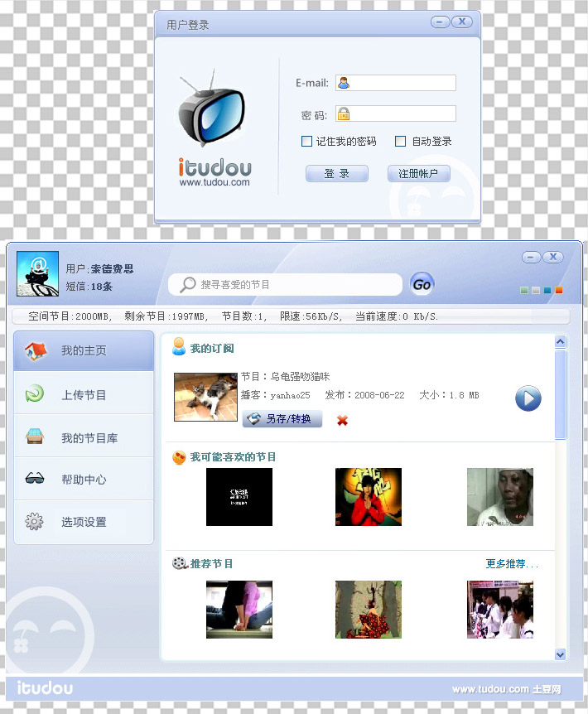Open 帮助中心 in sidebar
This screenshot has height=714, width=588.
point(84,480)
